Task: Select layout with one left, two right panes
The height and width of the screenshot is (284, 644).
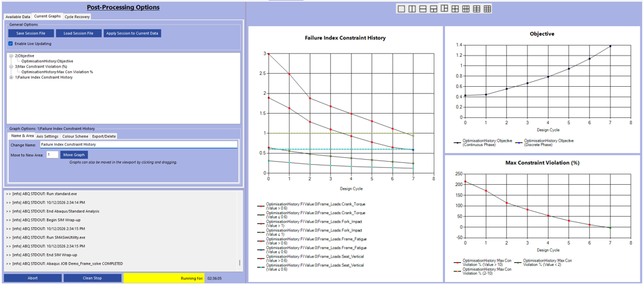Action: (444, 9)
